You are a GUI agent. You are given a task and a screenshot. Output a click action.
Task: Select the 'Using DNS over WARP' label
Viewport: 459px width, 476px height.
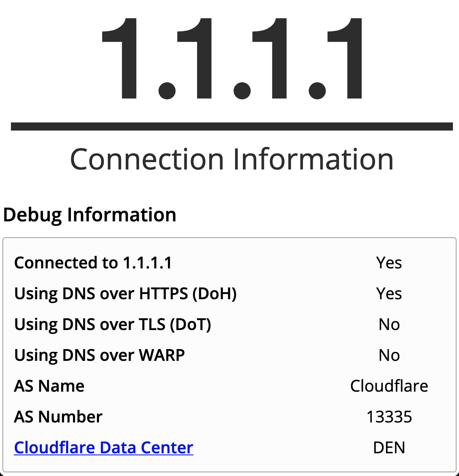(99, 356)
